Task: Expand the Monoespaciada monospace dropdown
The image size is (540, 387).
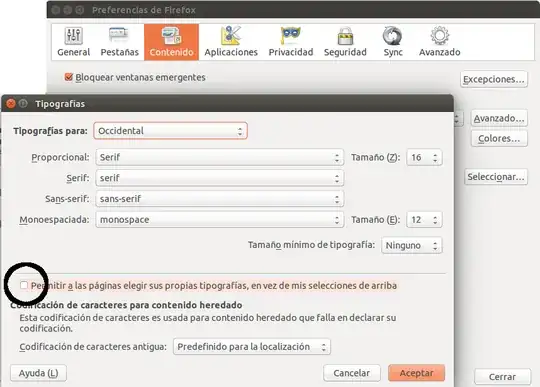Action: pyautogui.click(x=220, y=219)
